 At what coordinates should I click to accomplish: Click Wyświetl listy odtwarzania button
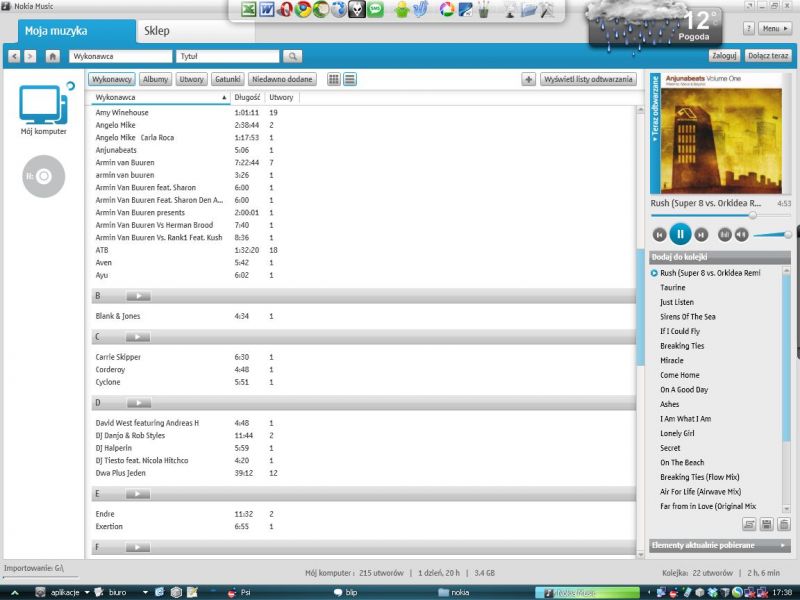[588, 79]
